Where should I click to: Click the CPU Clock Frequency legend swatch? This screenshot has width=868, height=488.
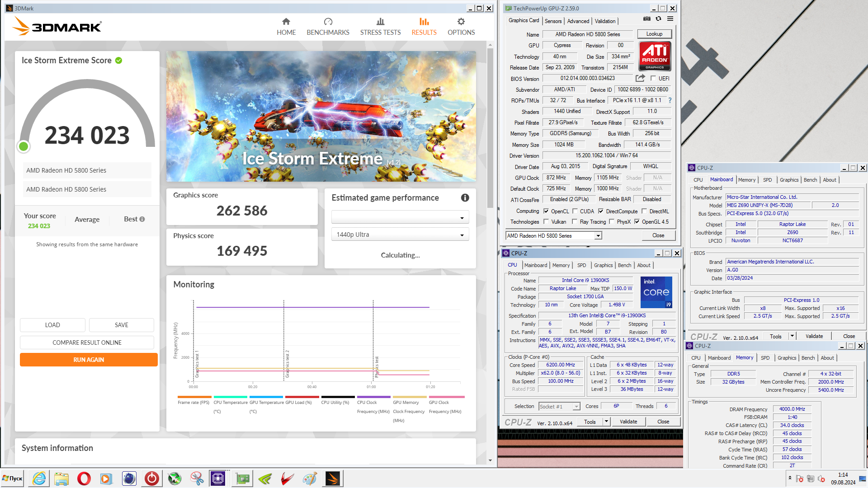click(x=373, y=397)
